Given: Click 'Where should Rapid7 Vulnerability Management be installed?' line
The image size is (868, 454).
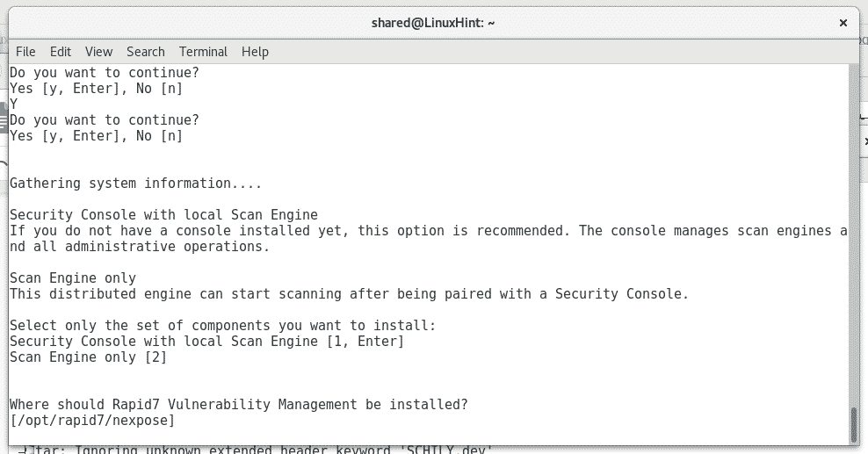Looking at the screenshot, I should 239,404.
